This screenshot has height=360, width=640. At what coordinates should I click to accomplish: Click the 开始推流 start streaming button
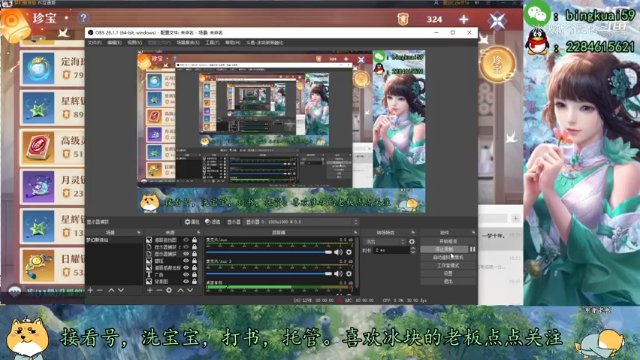tap(448, 241)
